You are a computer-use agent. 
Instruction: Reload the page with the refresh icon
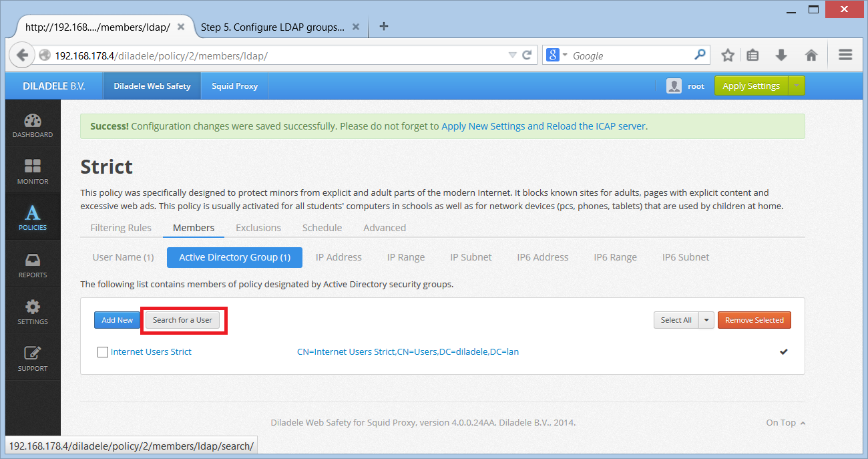[527, 55]
